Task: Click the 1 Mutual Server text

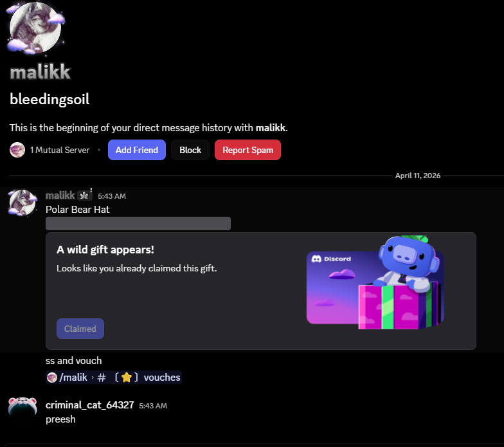Action: (60, 151)
